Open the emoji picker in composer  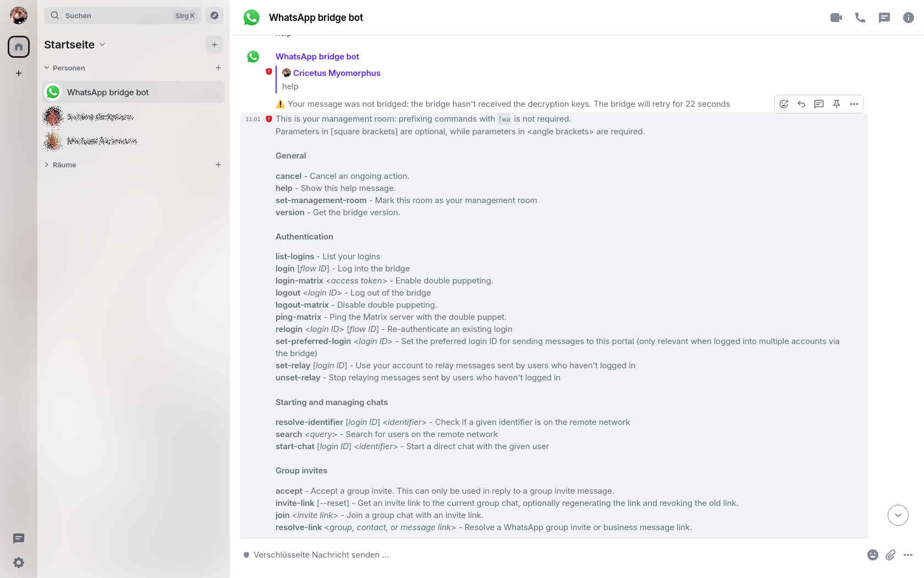(873, 555)
